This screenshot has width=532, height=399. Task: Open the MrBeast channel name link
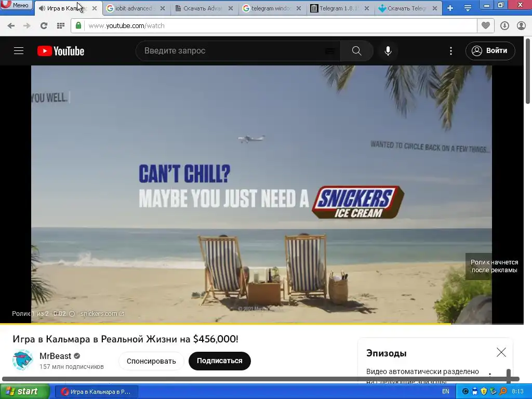pos(55,356)
